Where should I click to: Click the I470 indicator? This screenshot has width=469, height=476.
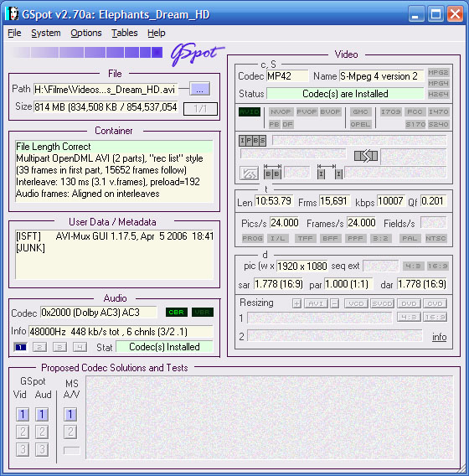(x=438, y=111)
